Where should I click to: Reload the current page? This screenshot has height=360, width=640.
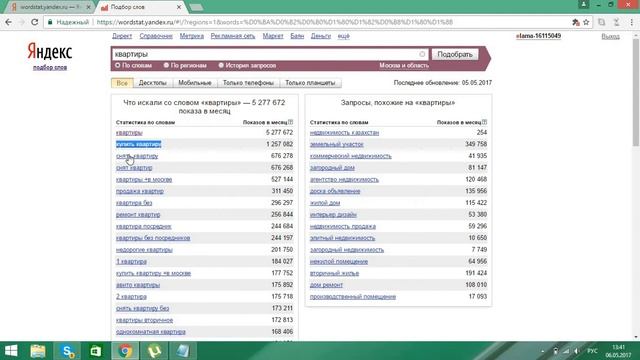coord(35,22)
